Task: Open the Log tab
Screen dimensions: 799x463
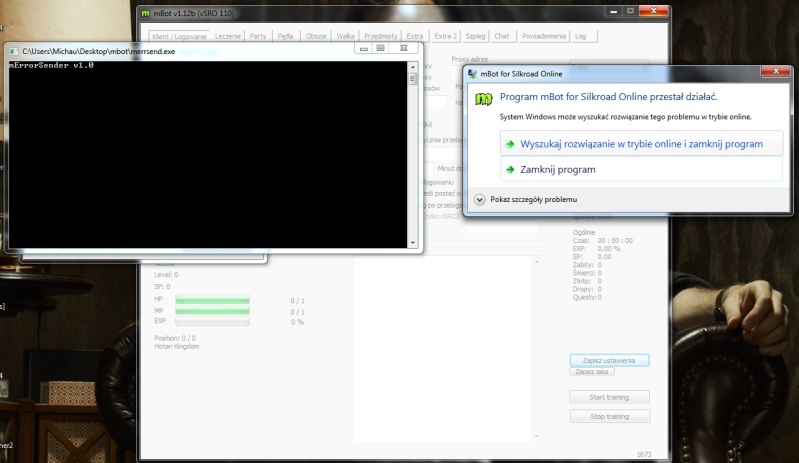Action: point(581,36)
